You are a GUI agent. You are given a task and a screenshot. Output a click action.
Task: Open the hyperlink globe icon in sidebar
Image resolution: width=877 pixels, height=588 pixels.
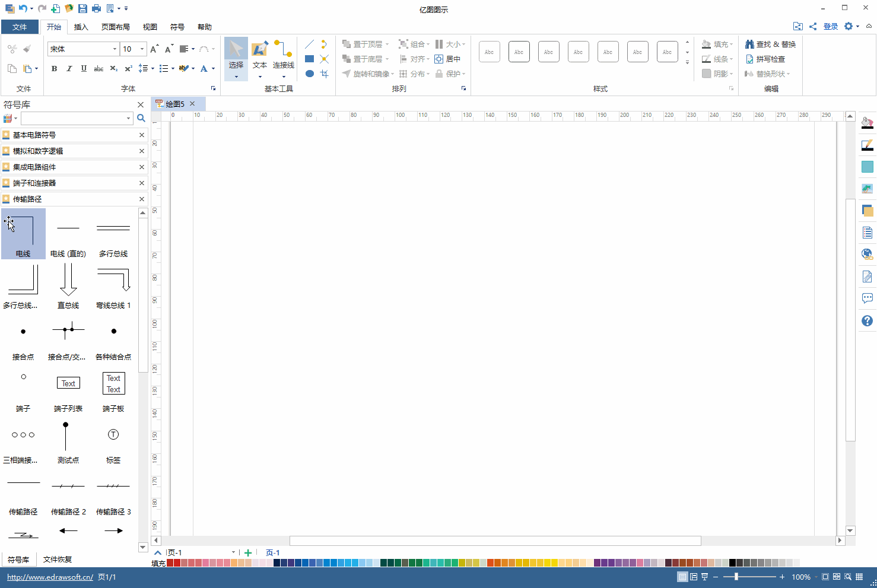[867, 255]
